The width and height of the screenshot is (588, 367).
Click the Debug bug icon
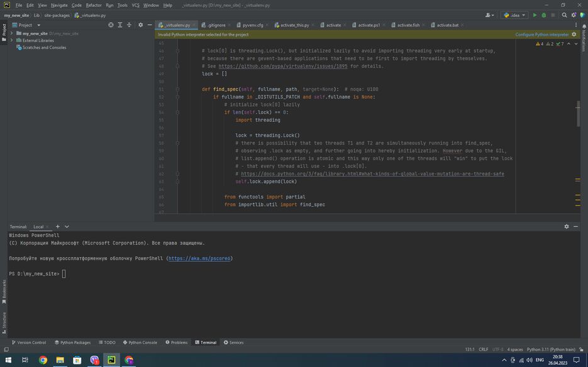click(544, 15)
